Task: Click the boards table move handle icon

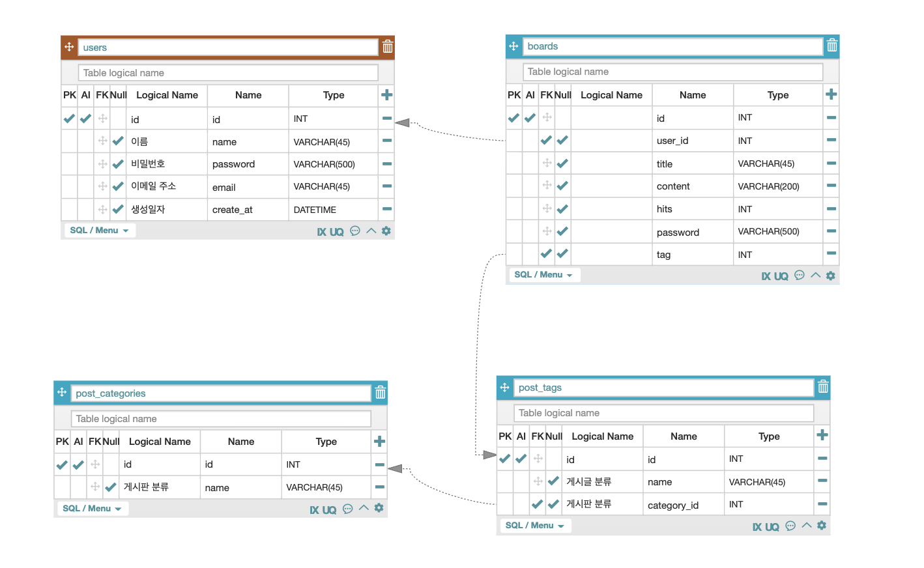Action: pyautogui.click(x=513, y=46)
